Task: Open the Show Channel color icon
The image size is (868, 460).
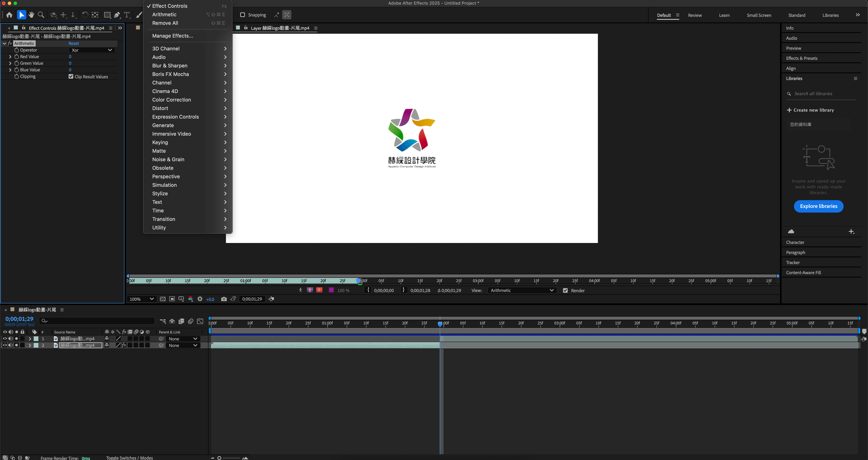Action: (x=191, y=299)
